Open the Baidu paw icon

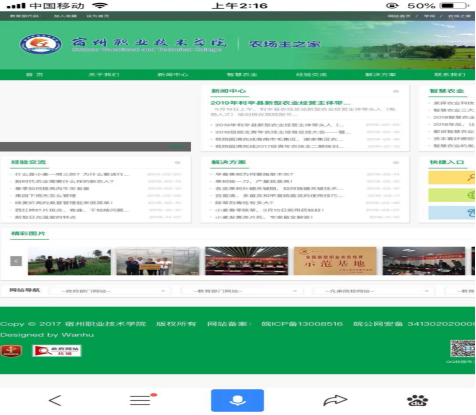point(417,400)
